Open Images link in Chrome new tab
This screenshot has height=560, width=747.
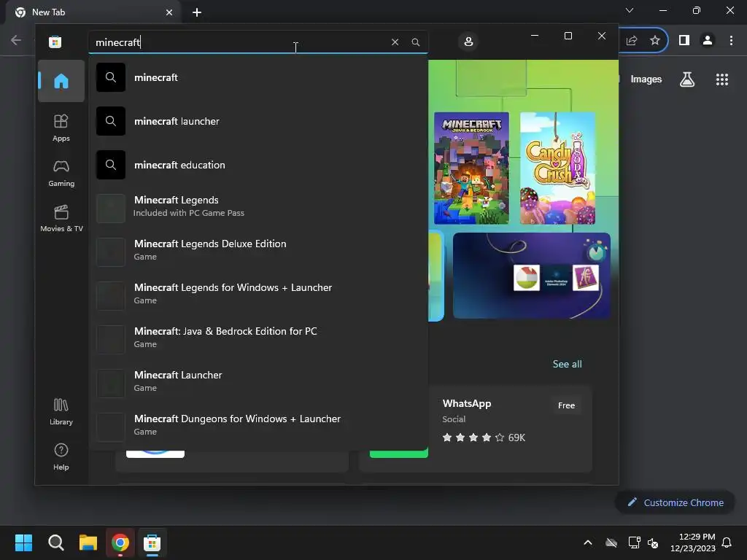click(646, 79)
